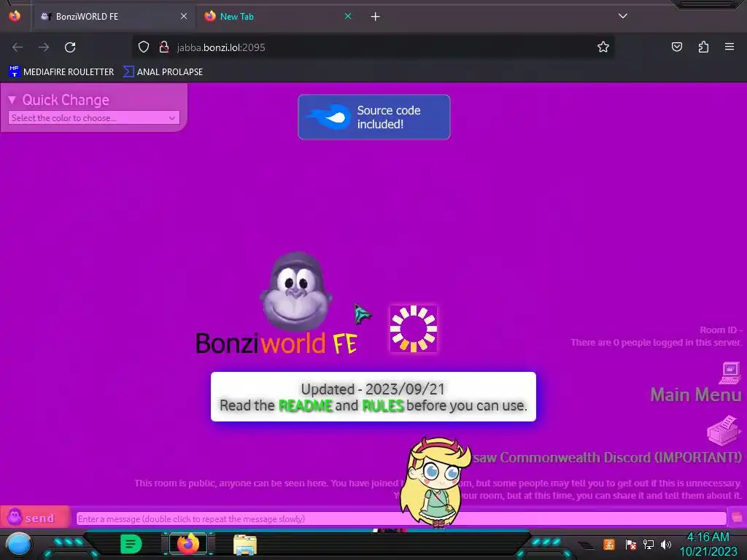Viewport: 747px width, 560px height.
Task: Click the 'Room ID -' text
Action: point(721,330)
